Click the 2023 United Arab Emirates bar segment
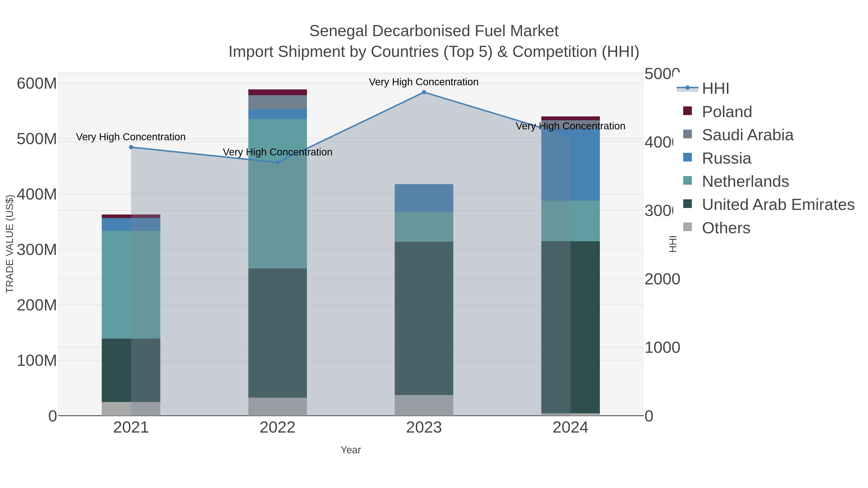The image size is (868, 488). click(x=424, y=318)
